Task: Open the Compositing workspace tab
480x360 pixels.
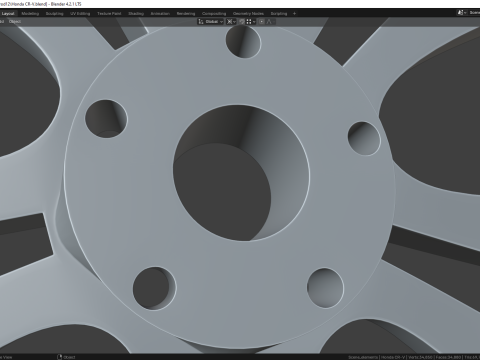Action: [214, 14]
